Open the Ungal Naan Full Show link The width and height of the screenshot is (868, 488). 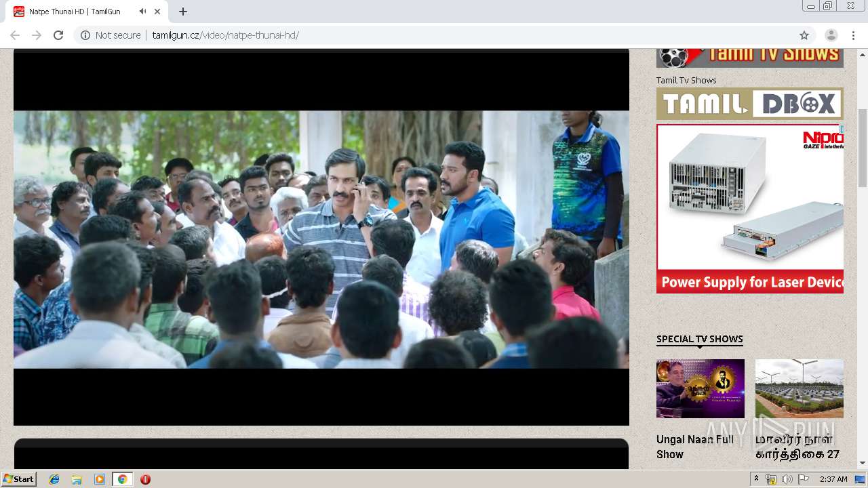[x=695, y=447]
